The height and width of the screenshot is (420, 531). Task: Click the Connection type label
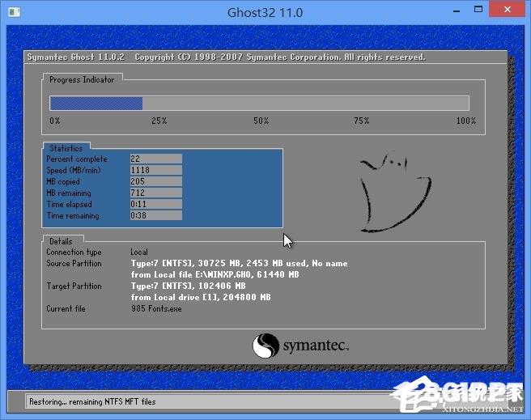pyautogui.click(x=74, y=252)
